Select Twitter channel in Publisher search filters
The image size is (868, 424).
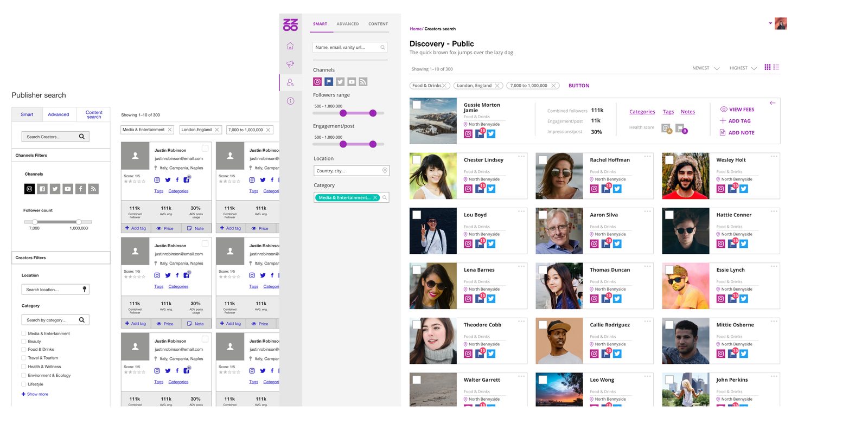[x=55, y=189]
